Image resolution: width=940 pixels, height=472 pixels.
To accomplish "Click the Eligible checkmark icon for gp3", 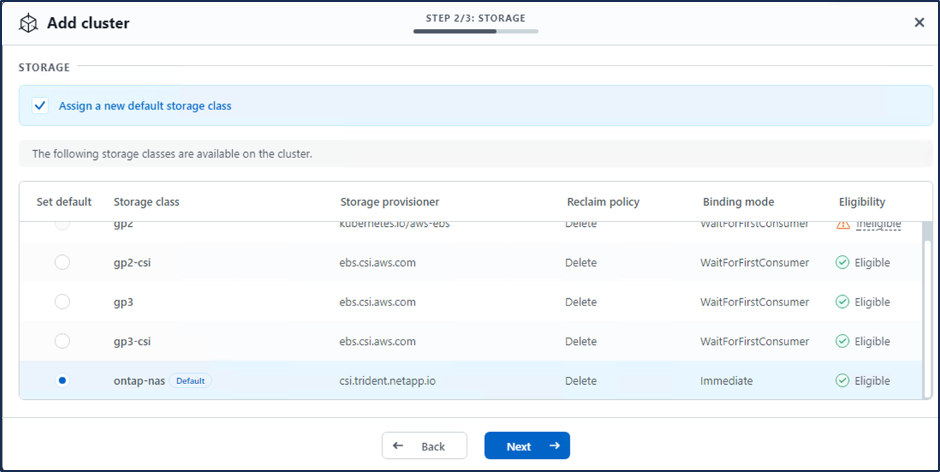I will [x=842, y=302].
